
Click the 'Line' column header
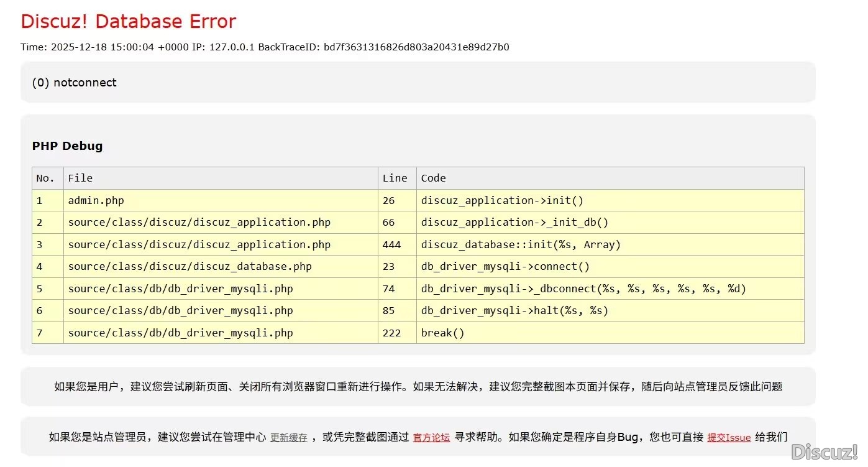[x=395, y=178]
